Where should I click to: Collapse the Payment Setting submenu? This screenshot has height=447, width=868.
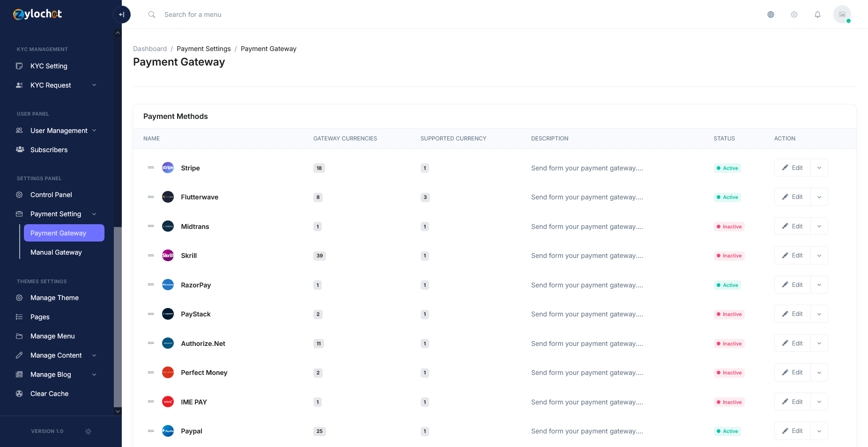(94, 214)
